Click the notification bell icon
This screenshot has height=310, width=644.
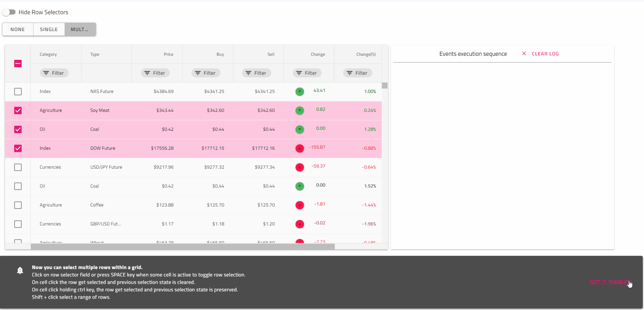pos(20,270)
